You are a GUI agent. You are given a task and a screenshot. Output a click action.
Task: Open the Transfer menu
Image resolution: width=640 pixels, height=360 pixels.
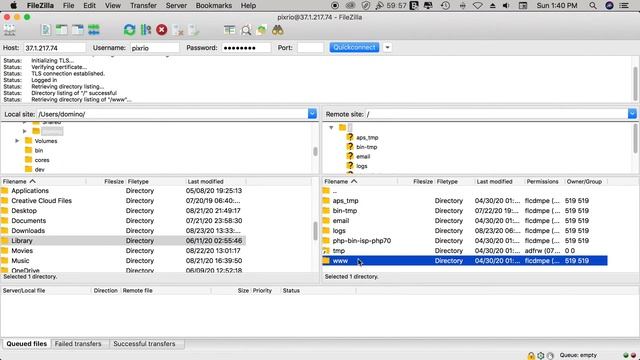(143, 5)
